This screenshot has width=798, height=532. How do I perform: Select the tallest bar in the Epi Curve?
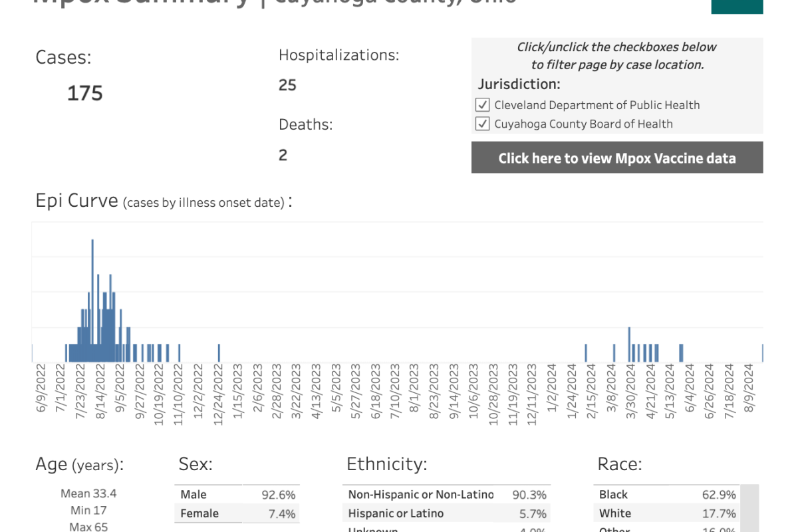coord(92,301)
